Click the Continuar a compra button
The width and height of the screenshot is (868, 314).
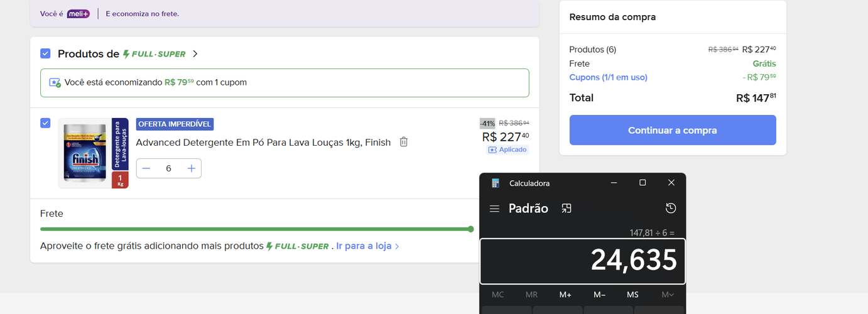click(673, 130)
